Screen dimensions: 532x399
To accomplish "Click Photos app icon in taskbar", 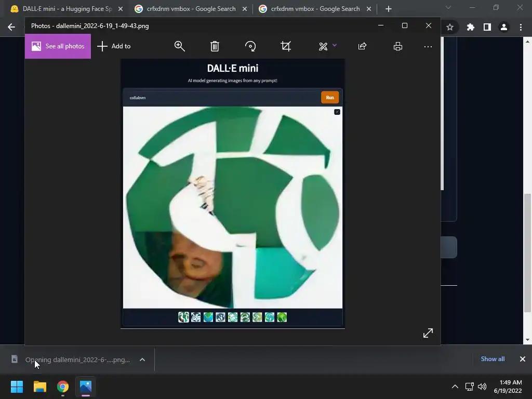I will click(x=86, y=387).
